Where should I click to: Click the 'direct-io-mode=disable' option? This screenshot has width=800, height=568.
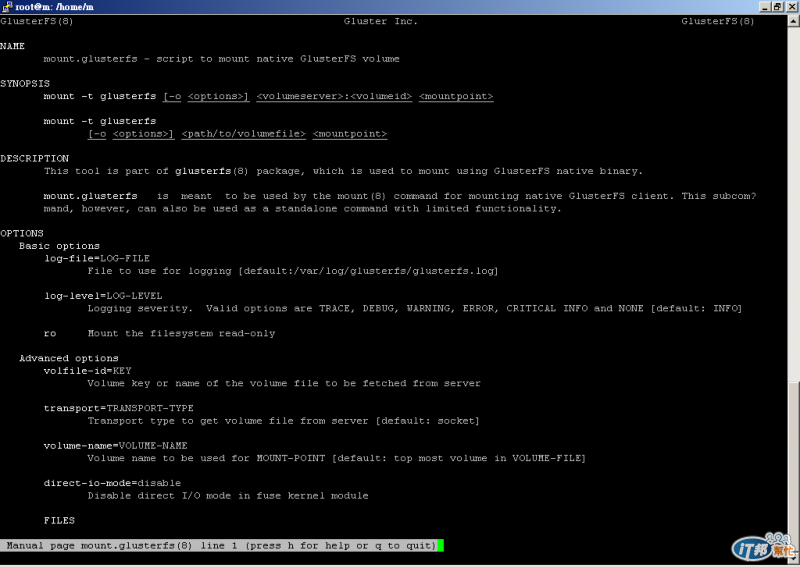point(112,483)
